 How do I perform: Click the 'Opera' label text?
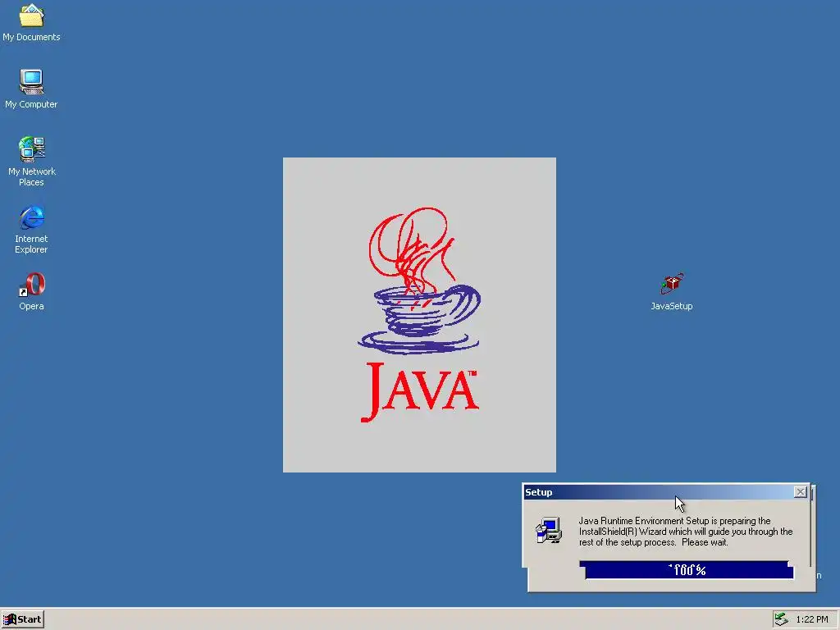click(32, 306)
